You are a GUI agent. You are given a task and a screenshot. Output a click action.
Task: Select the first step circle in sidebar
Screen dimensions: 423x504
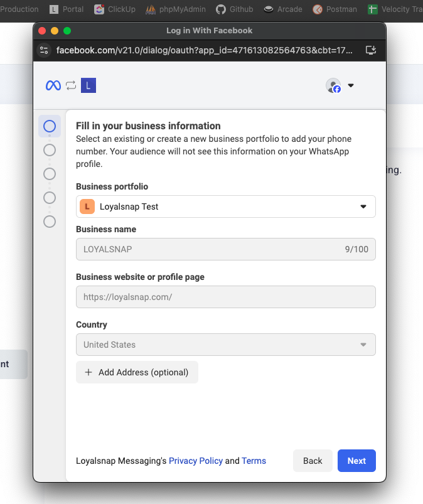[x=50, y=126]
